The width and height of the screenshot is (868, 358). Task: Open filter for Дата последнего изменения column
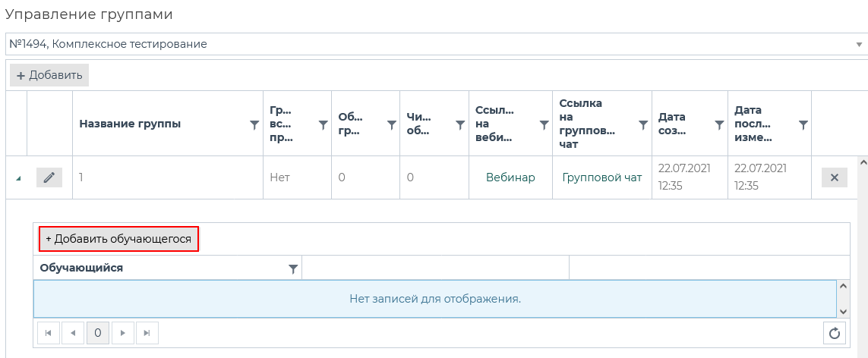[x=803, y=125]
